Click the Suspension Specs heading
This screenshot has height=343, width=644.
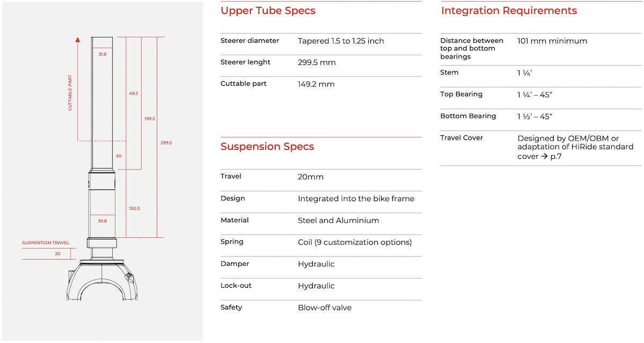[x=267, y=147]
